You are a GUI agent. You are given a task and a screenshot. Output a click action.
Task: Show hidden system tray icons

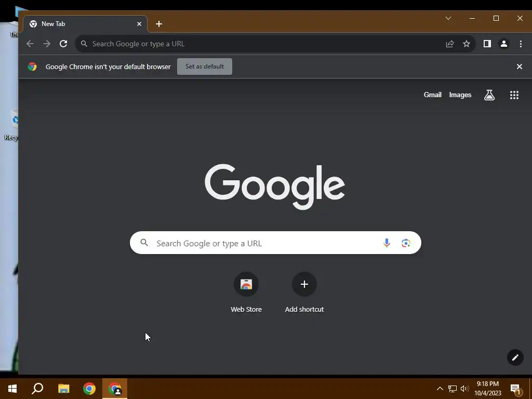tap(440, 389)
